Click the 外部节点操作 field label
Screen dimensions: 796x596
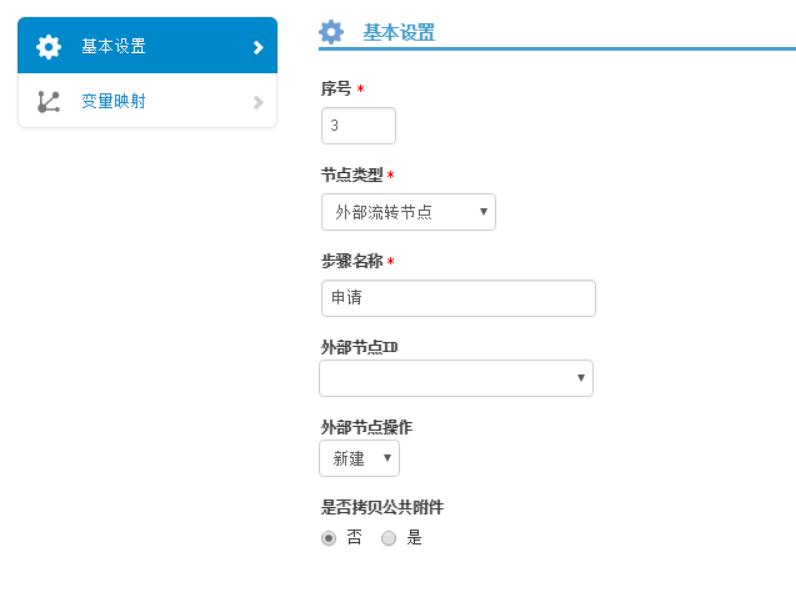coord(365,427)
